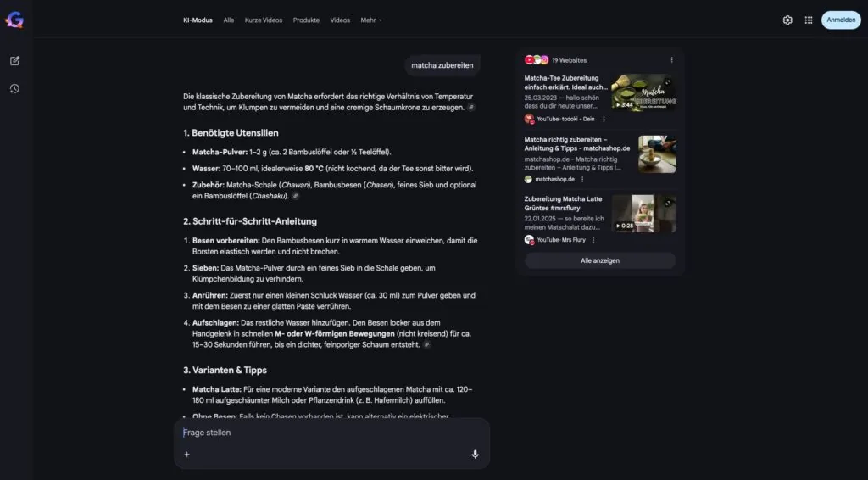The height and width of the screenshot is (480, 868).
Task: Start a new chat with the edit icon
Action: click(x=15, y=61)
